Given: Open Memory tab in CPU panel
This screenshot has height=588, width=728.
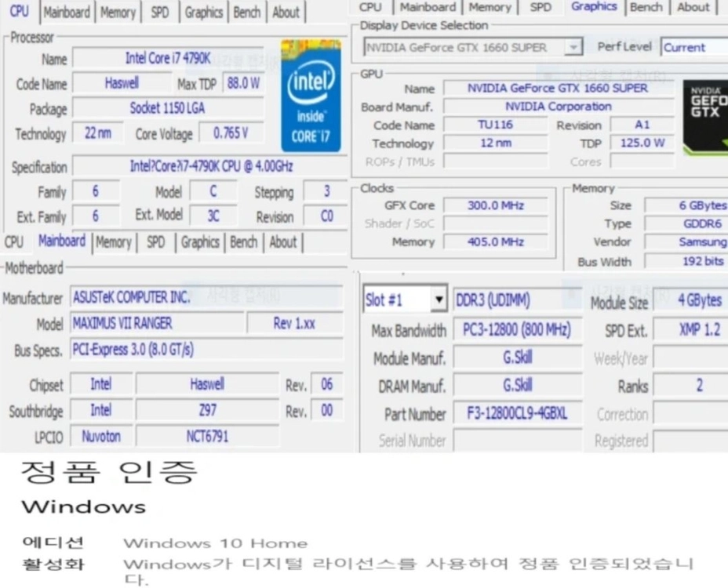Looking at the screenshot, I should [118, 12].
